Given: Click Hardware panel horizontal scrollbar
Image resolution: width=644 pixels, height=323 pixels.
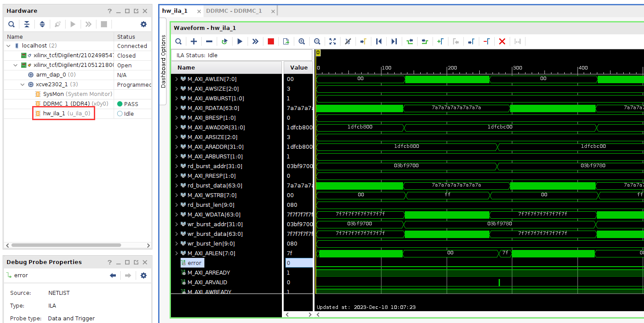Looking at the screenshot, I should [66, 245].
